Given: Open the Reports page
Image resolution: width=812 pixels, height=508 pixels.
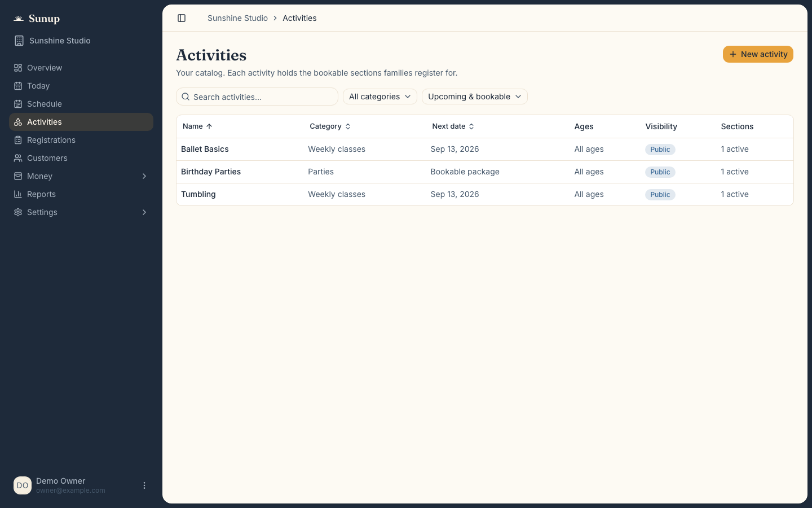Looking at the screenshot, I should click(81, 194).
